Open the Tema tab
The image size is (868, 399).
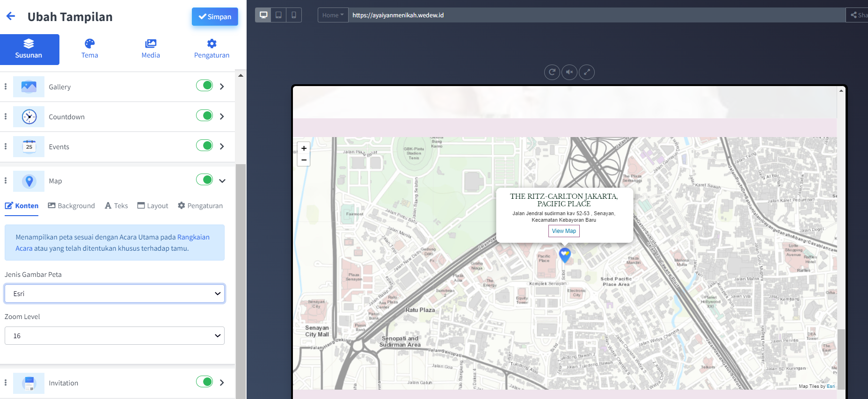[x=90, y=50]
